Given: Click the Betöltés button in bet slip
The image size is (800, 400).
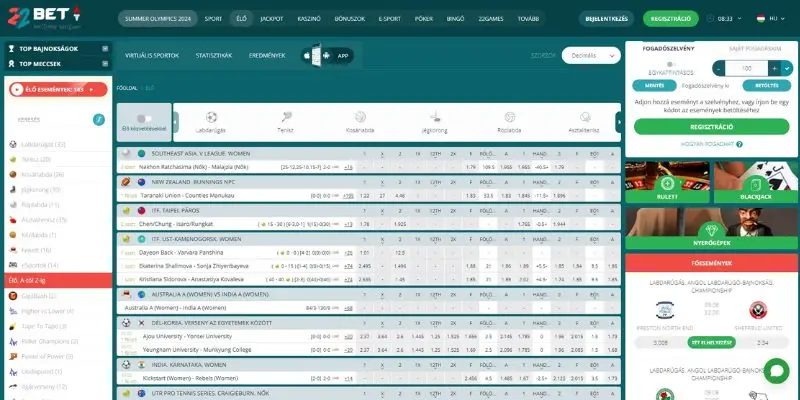Looking at the screenshot, I should tap(766, 86).
